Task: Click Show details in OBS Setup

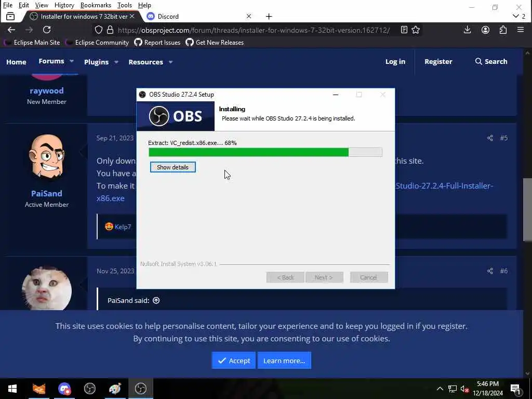Action: 172,167
